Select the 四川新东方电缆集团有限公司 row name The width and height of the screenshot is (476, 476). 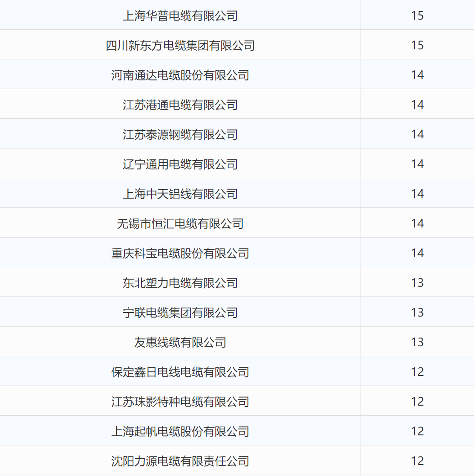[x=180, y=46]
